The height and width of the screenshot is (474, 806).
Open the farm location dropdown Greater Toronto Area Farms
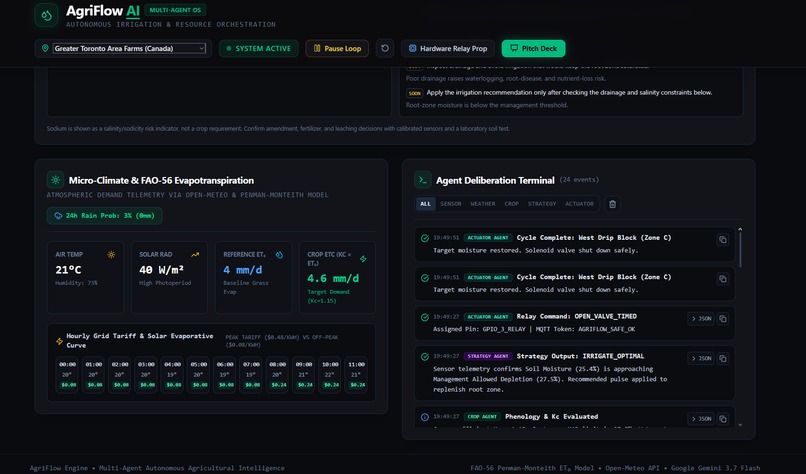[x=130, y=48]
